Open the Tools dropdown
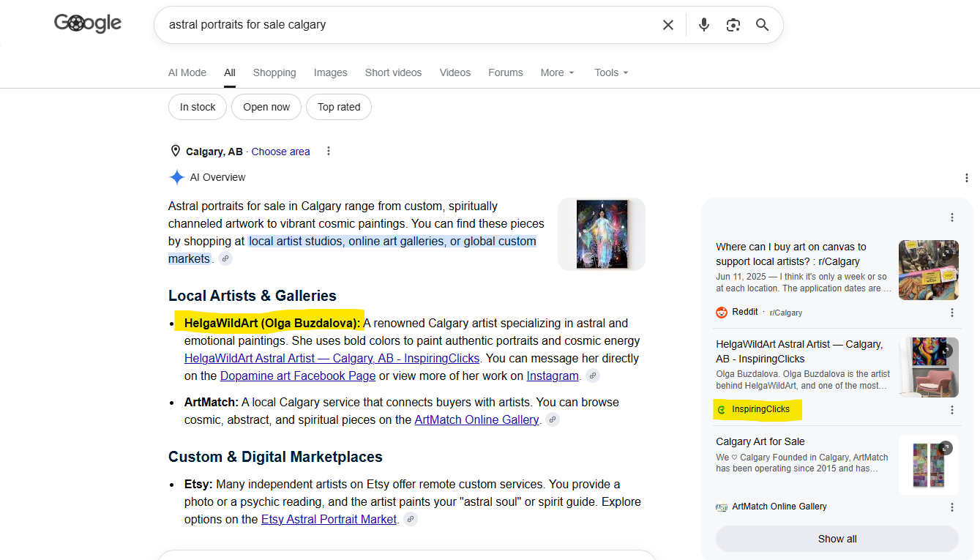The height and width of the screenshot is (560, 980). [x=612, y=72]
